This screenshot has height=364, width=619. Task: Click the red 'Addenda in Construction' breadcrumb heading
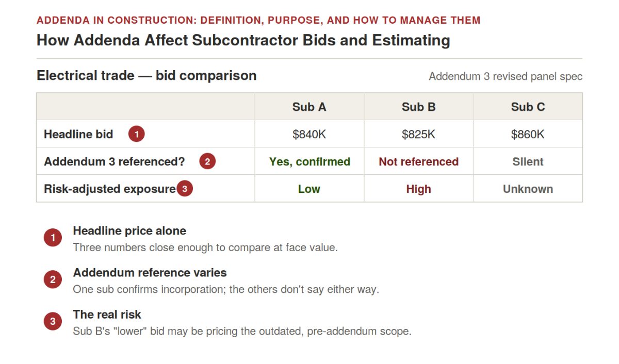(258, 21)
